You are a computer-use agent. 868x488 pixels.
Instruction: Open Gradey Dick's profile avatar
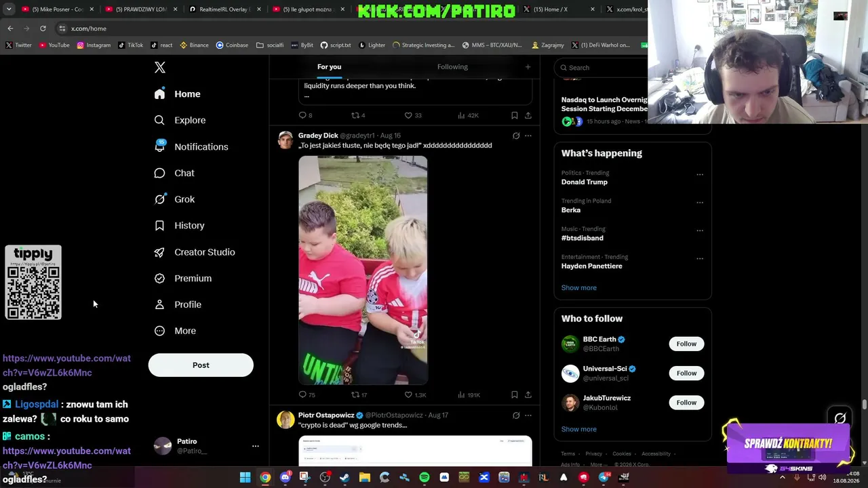click(x=285, y=140)
